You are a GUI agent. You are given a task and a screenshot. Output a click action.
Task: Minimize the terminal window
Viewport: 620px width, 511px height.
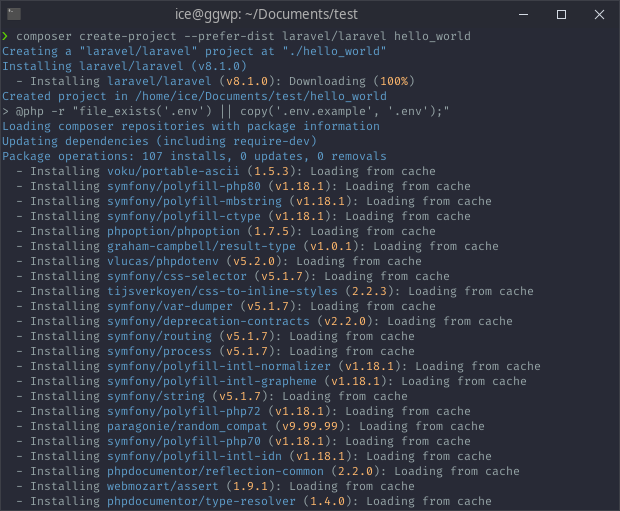pos(524,15)
